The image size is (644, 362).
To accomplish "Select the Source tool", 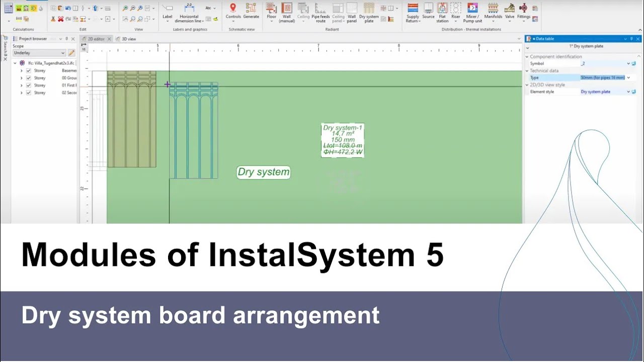I will (428, 12).
